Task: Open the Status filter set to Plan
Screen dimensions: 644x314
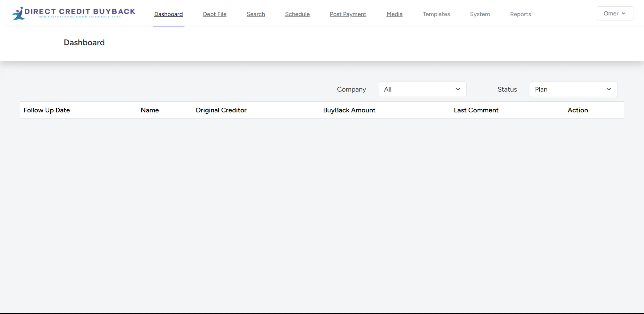Action: pyautogui.click(x=573, y=89)
